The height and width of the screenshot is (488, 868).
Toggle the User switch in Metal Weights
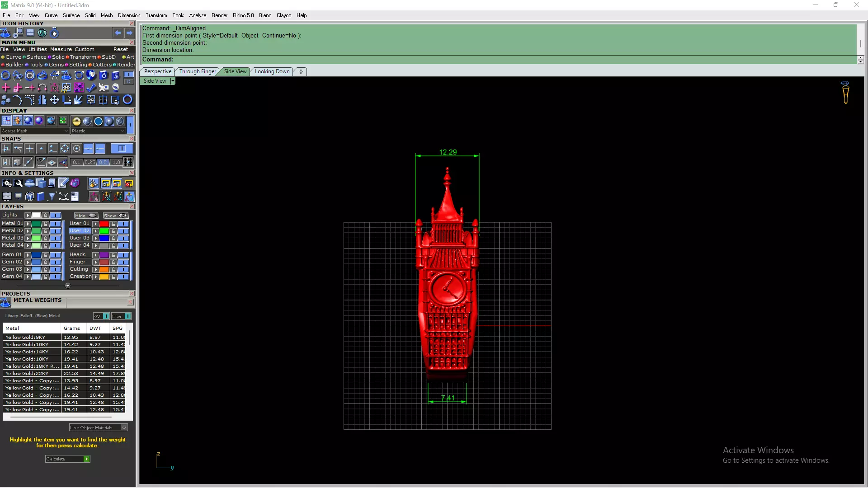coord(122,316)
